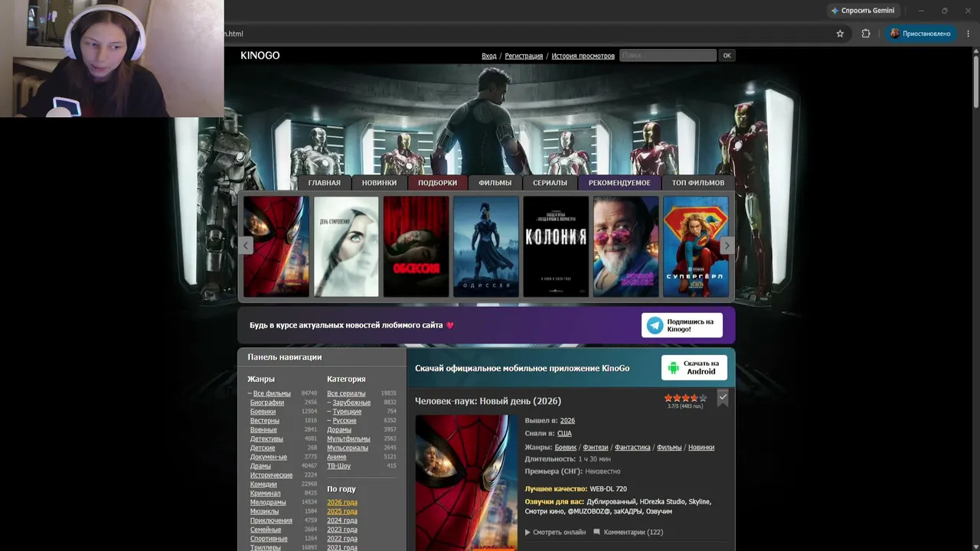Viewport: 980px width, 551px height.
Task: Open the browser extensions puzzle icon
Action: pos(866,34)
